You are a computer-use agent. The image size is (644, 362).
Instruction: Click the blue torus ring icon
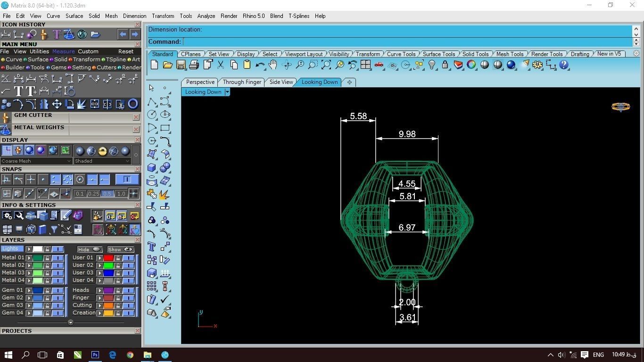click(133, 104)
